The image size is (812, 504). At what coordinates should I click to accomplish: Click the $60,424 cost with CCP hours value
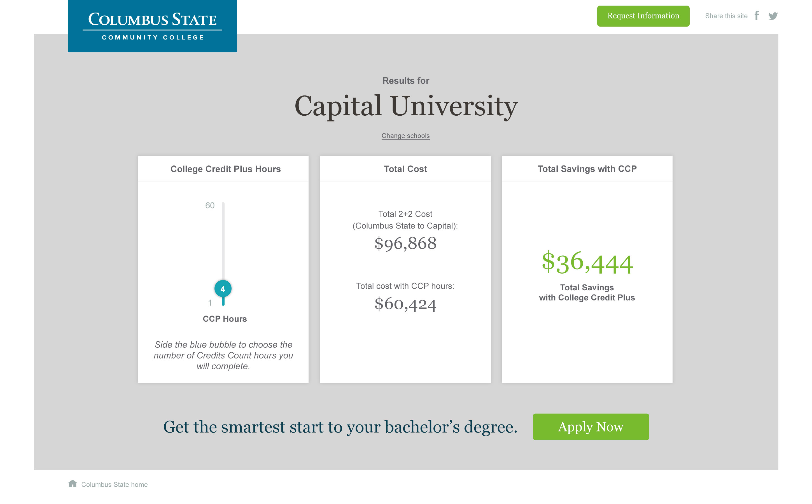pos(405,304)
